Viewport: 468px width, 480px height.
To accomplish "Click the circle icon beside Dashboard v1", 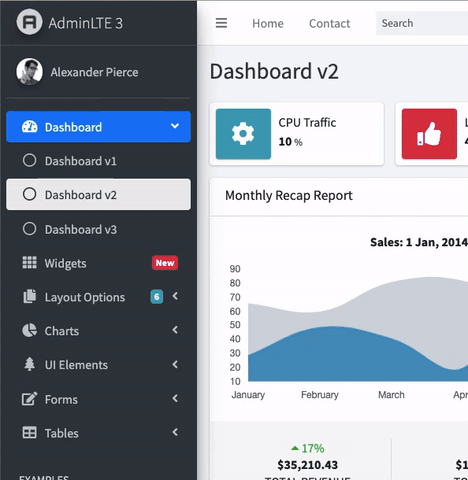I will [x=30, y=160].
